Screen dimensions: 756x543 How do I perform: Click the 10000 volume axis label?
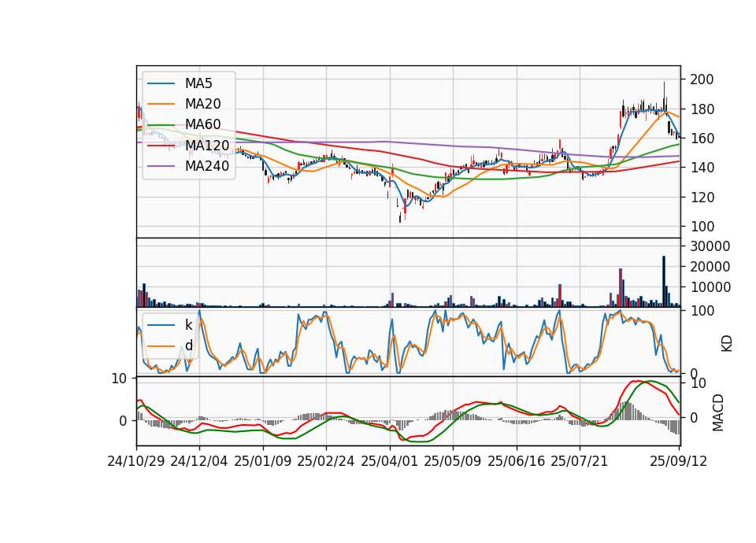(x=710, y=287)
